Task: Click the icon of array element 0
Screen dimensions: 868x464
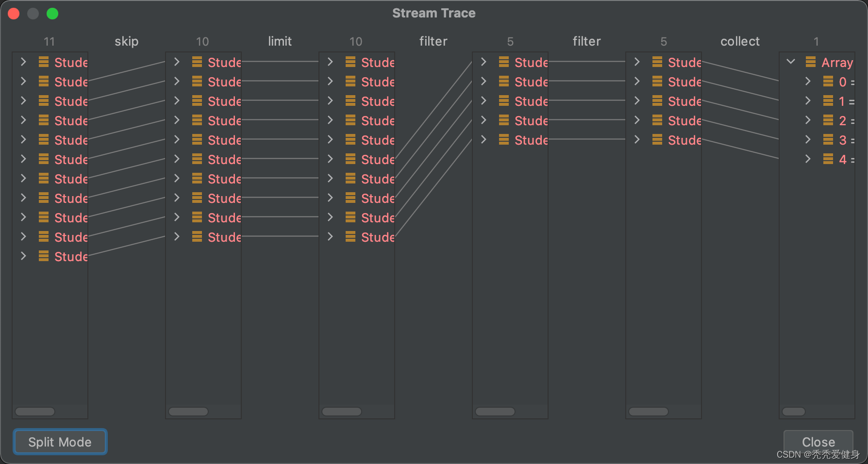Action: (828, 82)
